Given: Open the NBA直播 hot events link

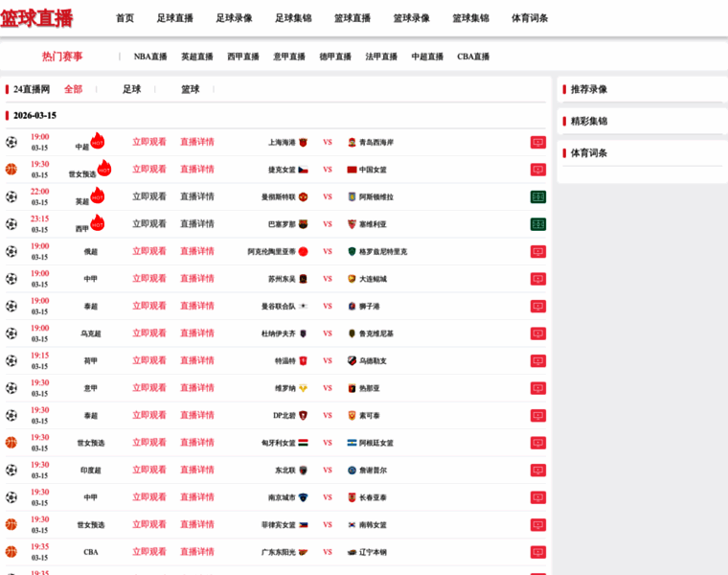Looking at the screenshot, I should click(150, 57).
